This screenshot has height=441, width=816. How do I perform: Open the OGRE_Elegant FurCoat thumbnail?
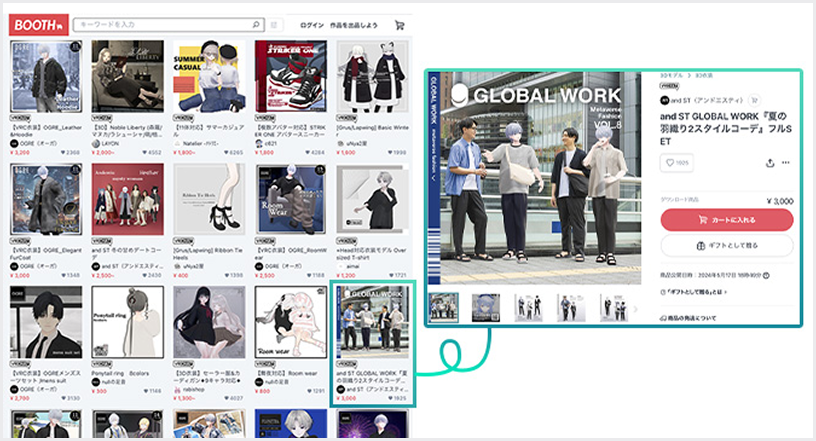coord(46,199)
